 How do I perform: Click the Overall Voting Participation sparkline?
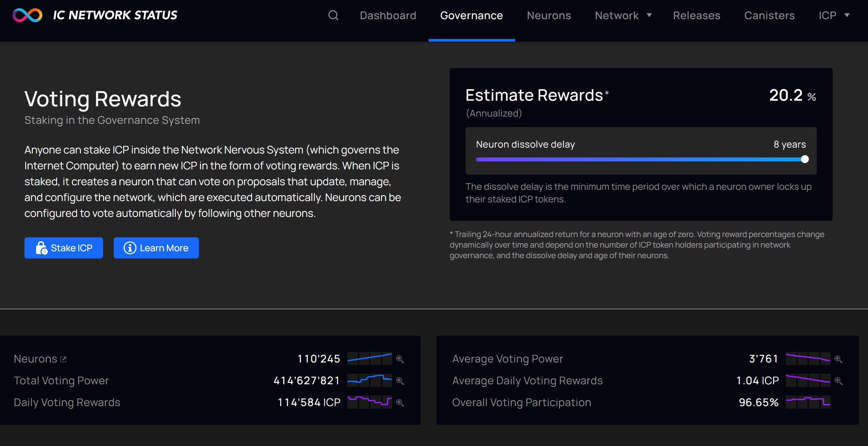point(808,402)
